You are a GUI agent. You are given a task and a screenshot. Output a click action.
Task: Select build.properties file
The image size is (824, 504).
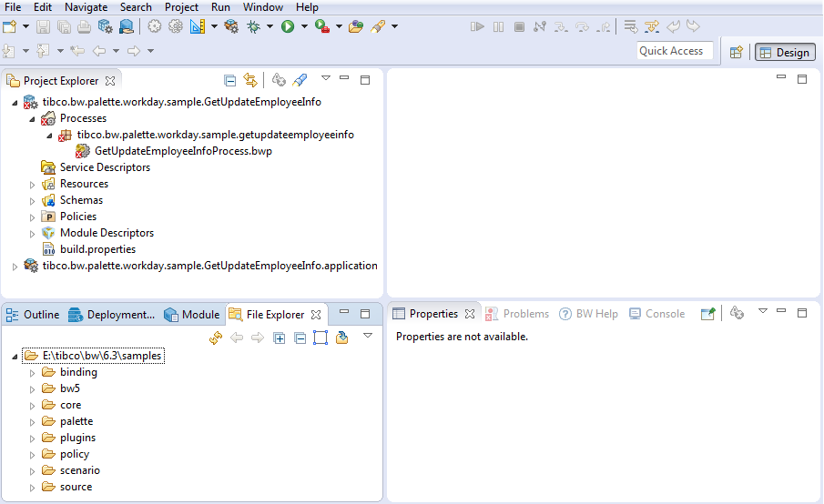point(97,249)
